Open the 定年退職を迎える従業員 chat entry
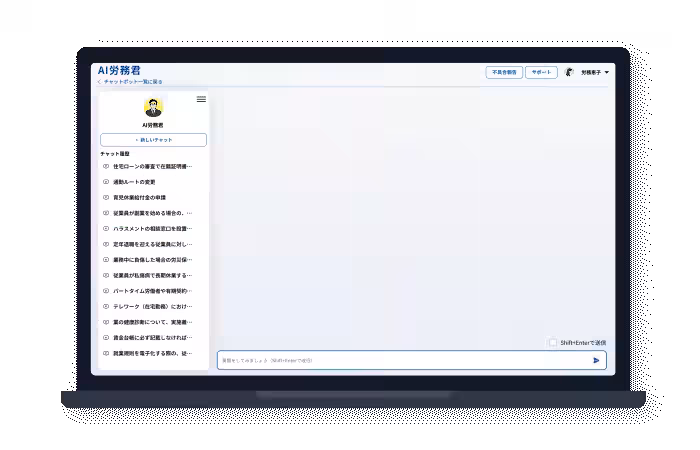Viewport: 700px width, 450px height. (x=152, y=244)
